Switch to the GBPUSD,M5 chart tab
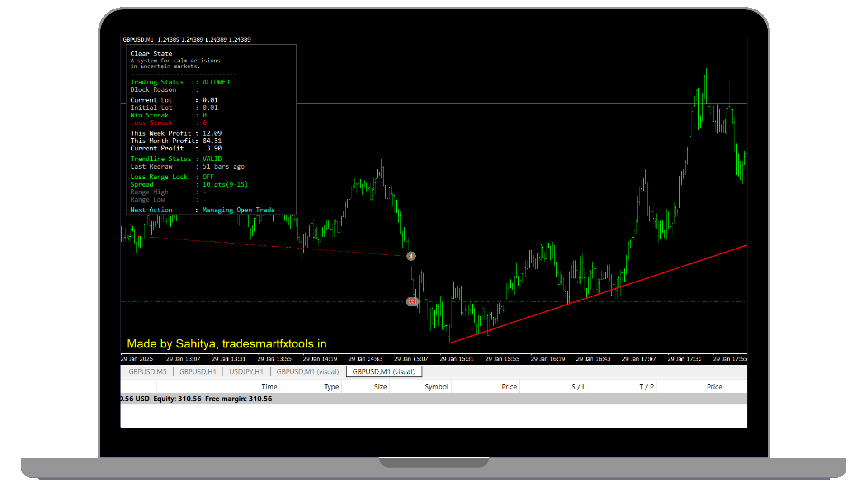This screenshot has height=488, width=868. coord(147,371)
